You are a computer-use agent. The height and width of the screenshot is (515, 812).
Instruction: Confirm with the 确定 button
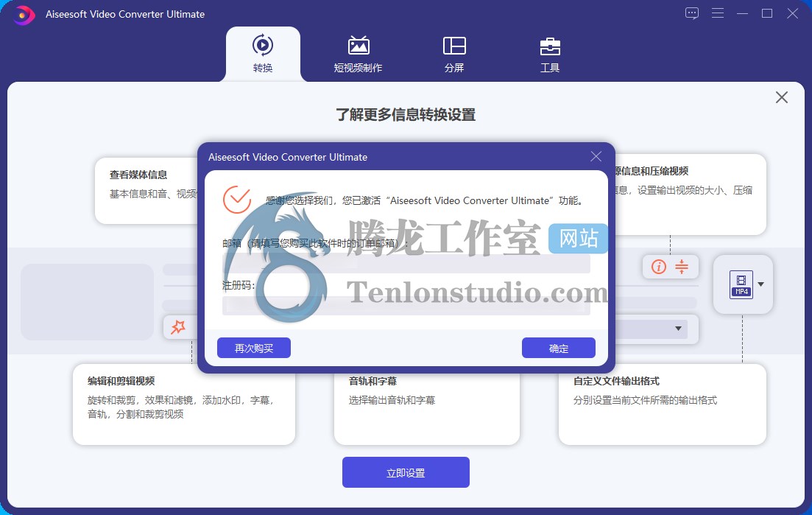pos(558,348)
